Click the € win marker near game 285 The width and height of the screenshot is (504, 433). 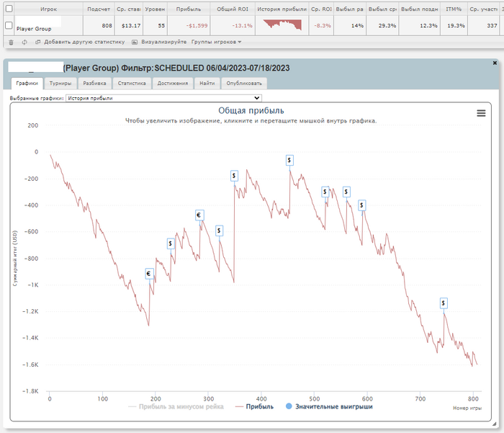[199, 215]
